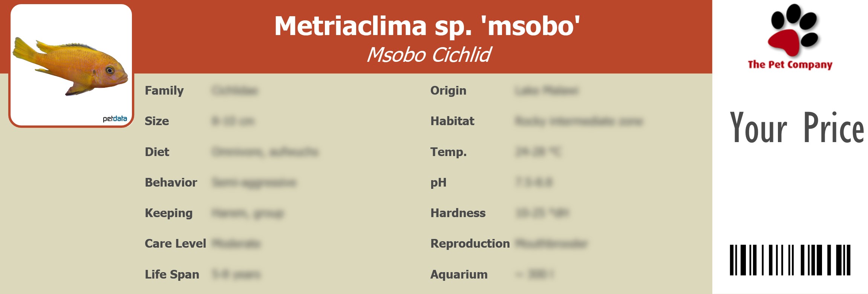Select the Behavior field label
This screenshot has height=294, width=868.
pos(171,182)
